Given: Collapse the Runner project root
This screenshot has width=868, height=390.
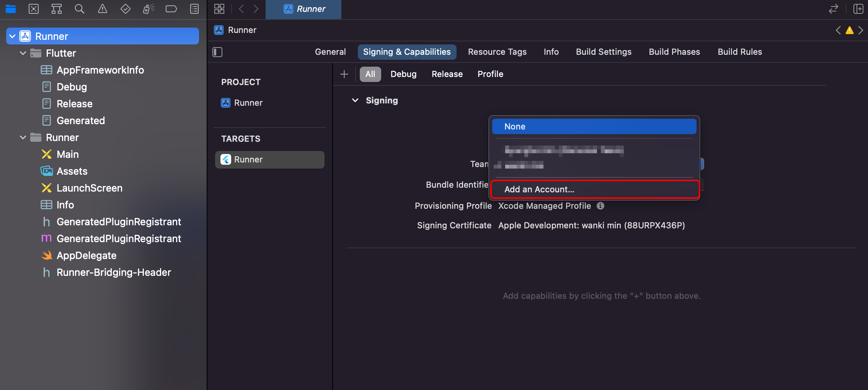Looking at the screenshot, I should pyautogui.click(x=12, y=36).
